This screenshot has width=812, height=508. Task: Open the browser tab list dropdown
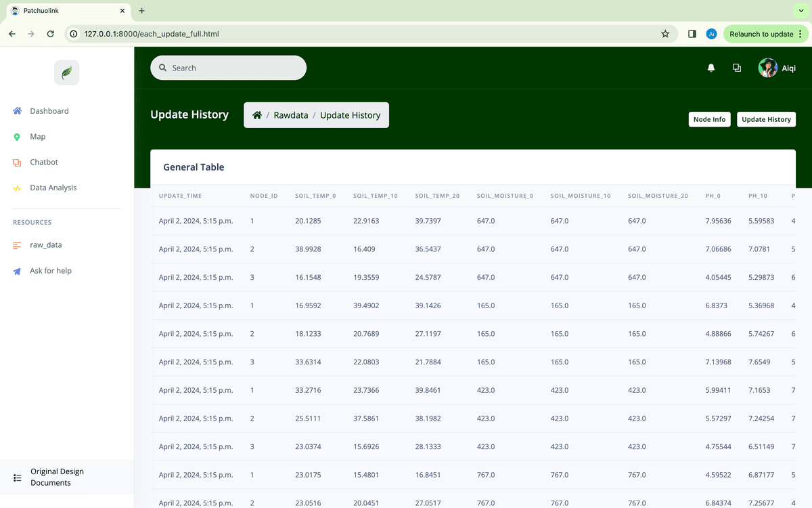pyautogui.click(x=801, y=11)
